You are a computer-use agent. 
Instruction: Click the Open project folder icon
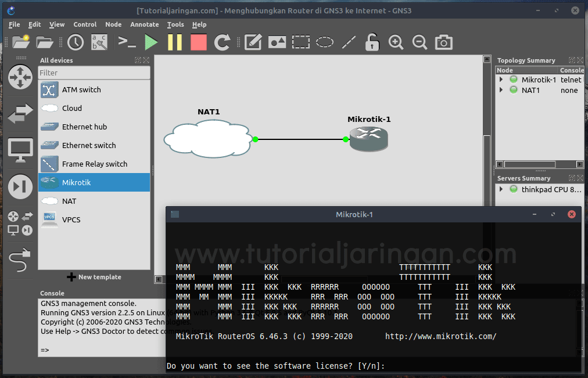(45, 42)
